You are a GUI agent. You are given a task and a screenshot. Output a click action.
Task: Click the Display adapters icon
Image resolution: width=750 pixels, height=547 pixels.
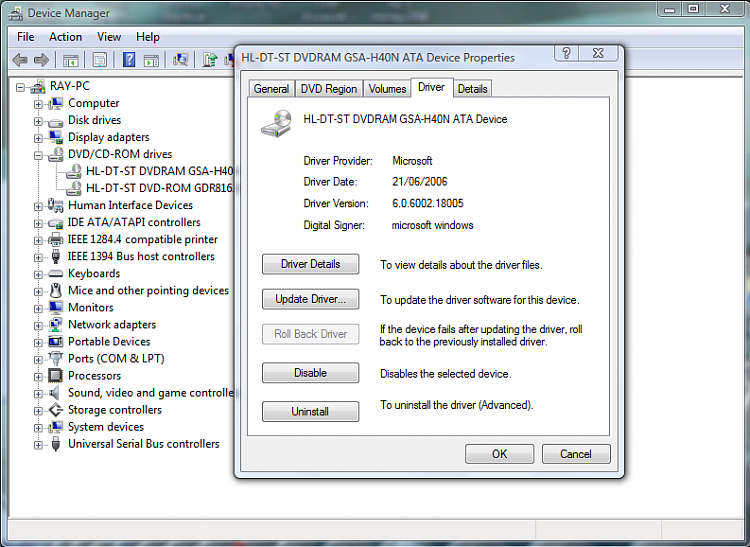[55, 137]
